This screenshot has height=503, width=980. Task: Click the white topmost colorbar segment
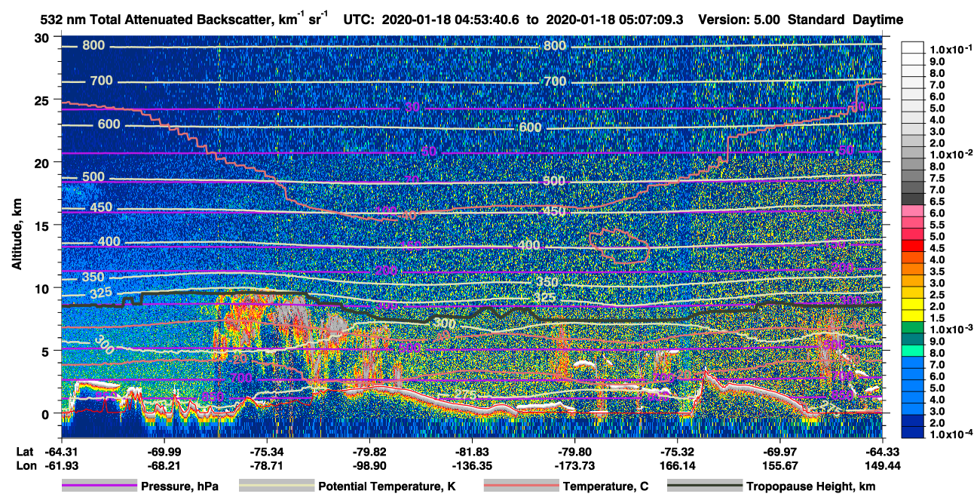913,47
